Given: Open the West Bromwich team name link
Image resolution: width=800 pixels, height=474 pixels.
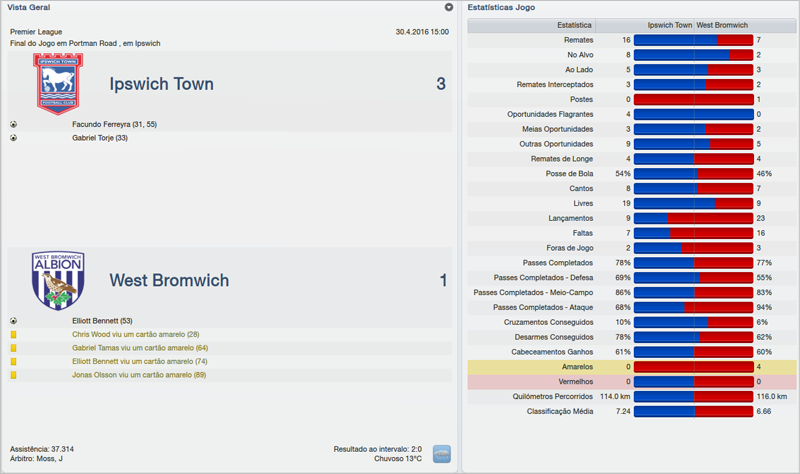Looking at the screenshot, I should [x=169, y=281].
